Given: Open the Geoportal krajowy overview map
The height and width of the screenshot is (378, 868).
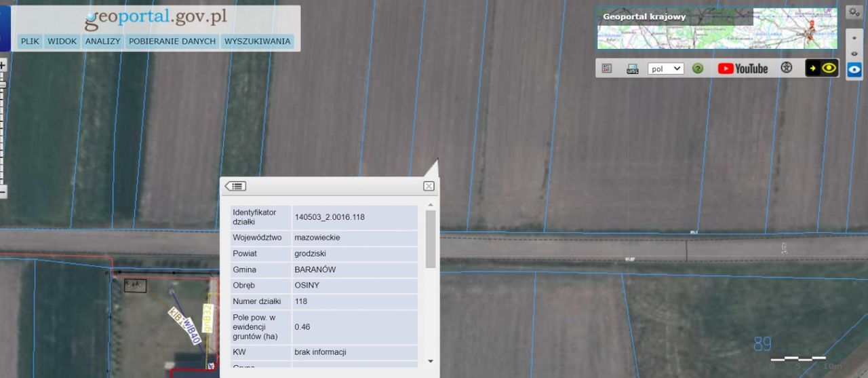Looking at the screenshot, I should pyautogui.click(x=717, y=29).
